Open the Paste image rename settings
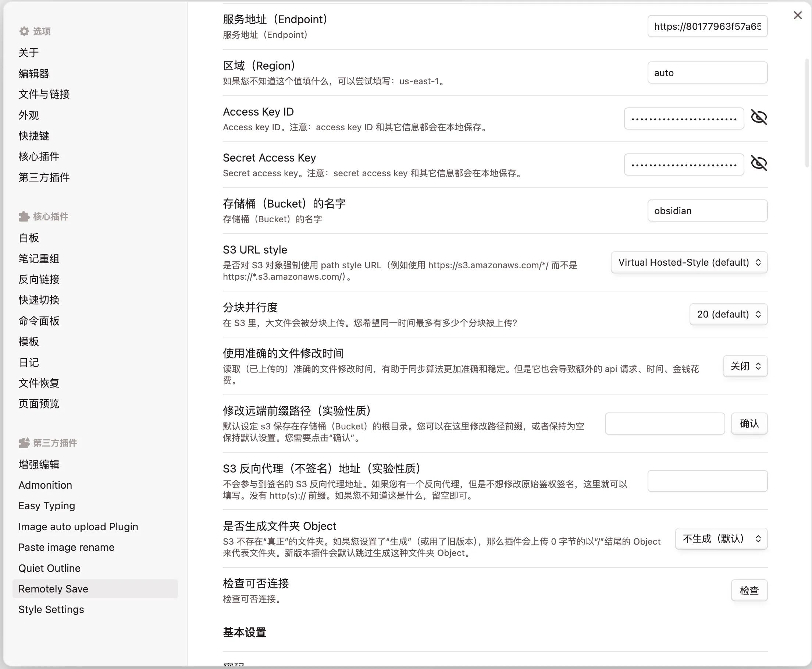The height and width of the screenshot is (669, 812). 95,547
